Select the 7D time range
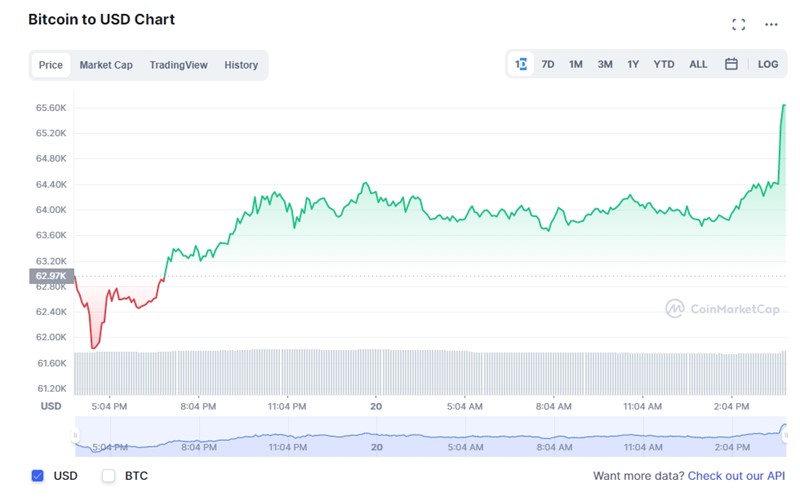Image resolution: width=800 pixels, height=501 pixels. (548, 64)
